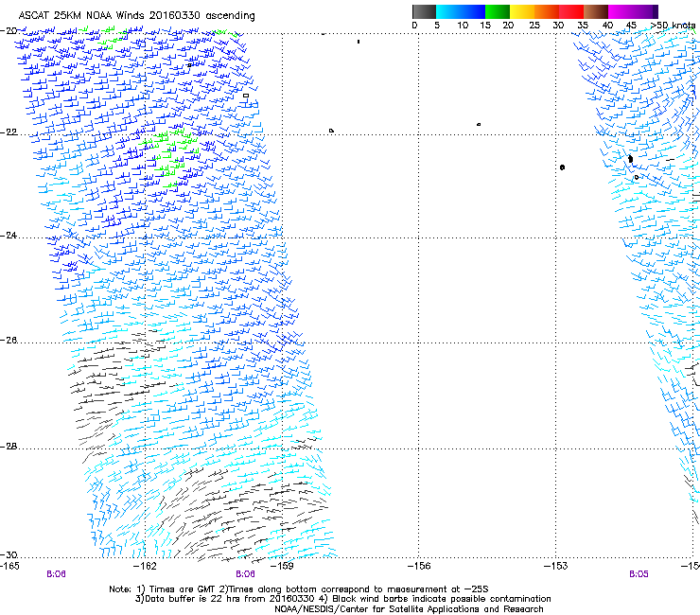Image resolution: width=700 pixels, height=615 pixels.
Task: Click the chart title 'ASCAT 25KM NOAA Winds 20160330 ascending'
Action: (x=136, y=16)
